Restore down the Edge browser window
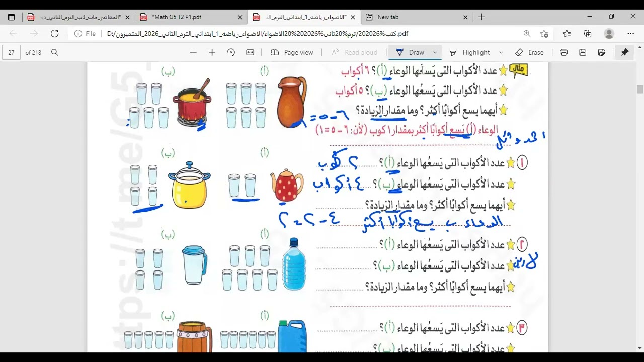644x362 pixels. (x=611, y=17)
